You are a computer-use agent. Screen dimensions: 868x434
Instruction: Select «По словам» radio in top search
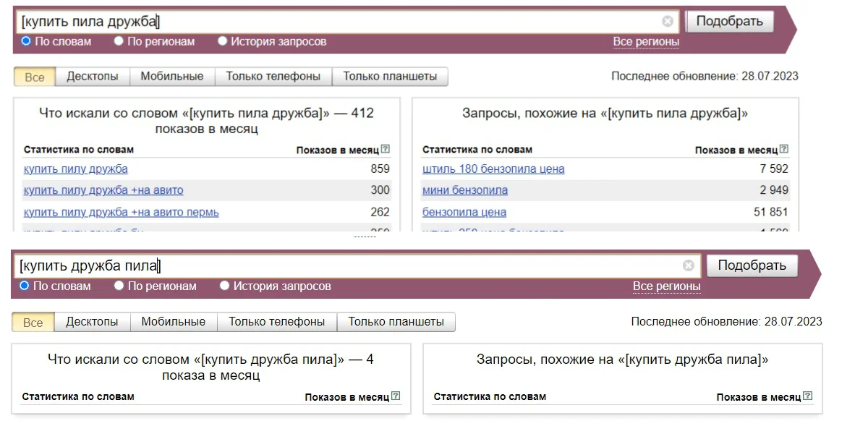pos(26,41)
